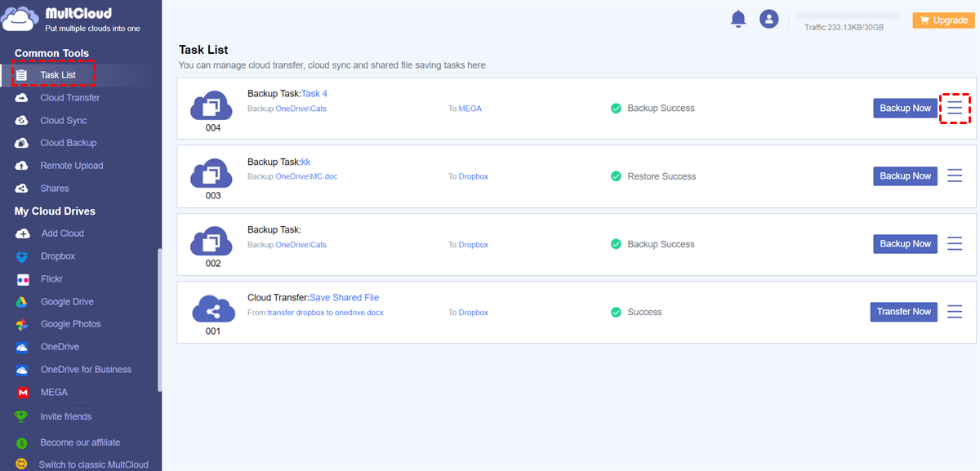Click the MultCloud logo icon

20,20
